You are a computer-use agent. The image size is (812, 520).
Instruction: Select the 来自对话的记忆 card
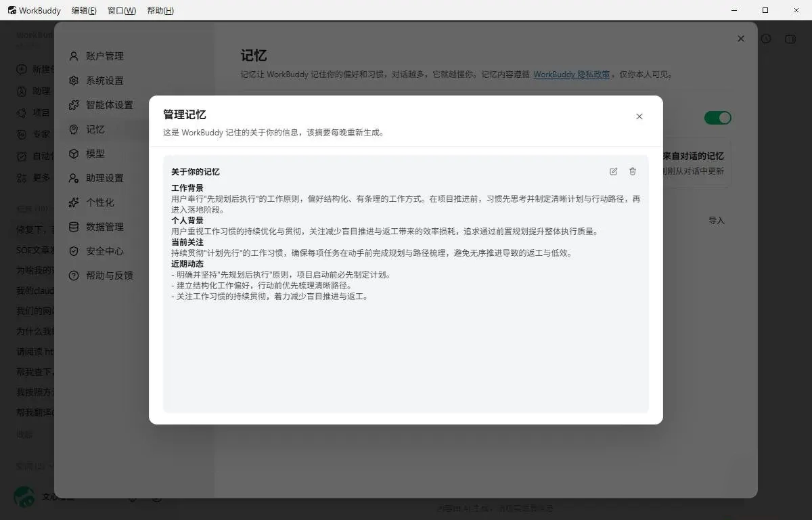pyautogui.click(x=694, y=163)
